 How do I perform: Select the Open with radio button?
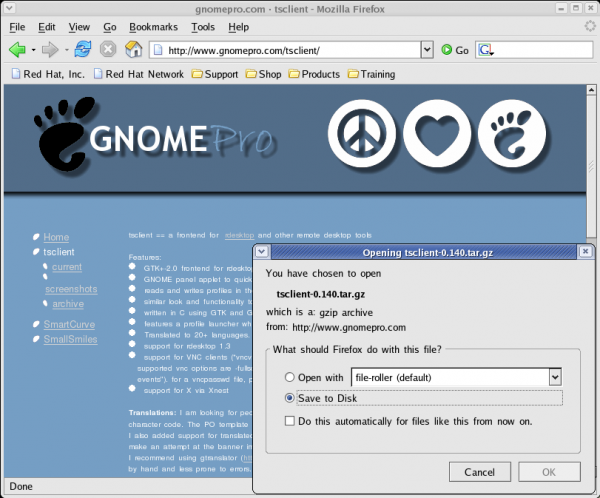(290, 377)
